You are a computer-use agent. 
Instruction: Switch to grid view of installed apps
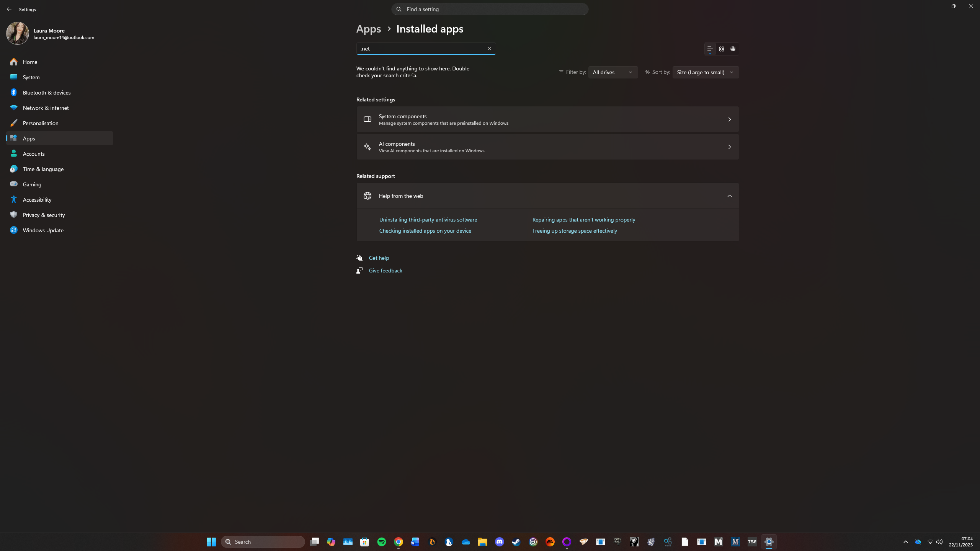pos(721,49)
